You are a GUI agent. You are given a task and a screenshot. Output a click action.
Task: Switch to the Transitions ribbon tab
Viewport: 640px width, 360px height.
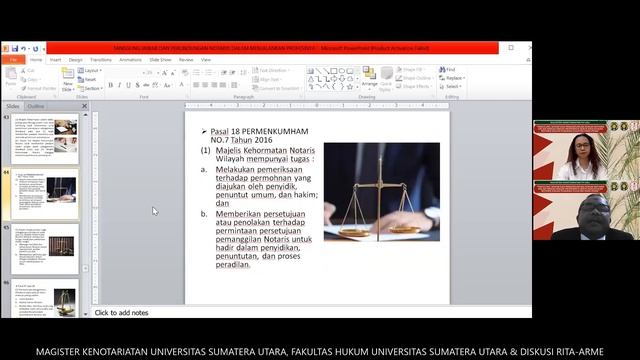click(x=101, y=60)
